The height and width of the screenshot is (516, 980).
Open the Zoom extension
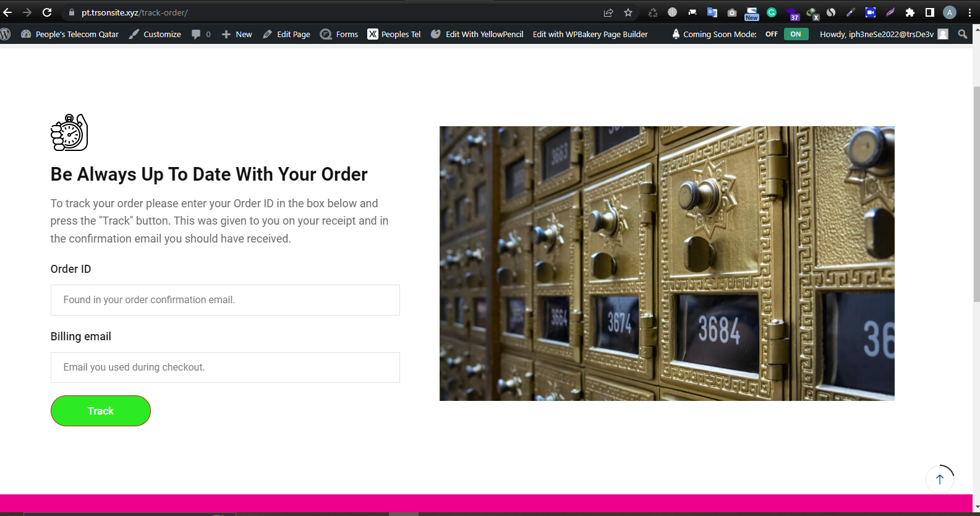point(871,12)
